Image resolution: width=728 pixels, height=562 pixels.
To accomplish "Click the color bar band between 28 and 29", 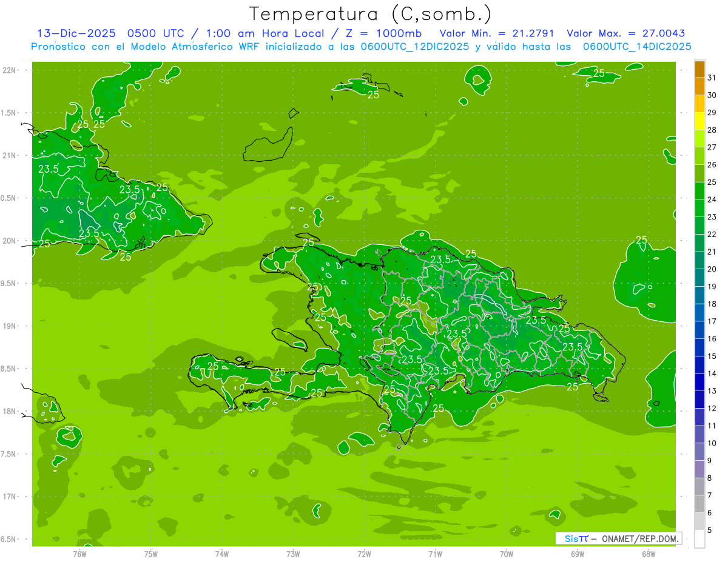I will pyautogui.click(x=699, y=121).
